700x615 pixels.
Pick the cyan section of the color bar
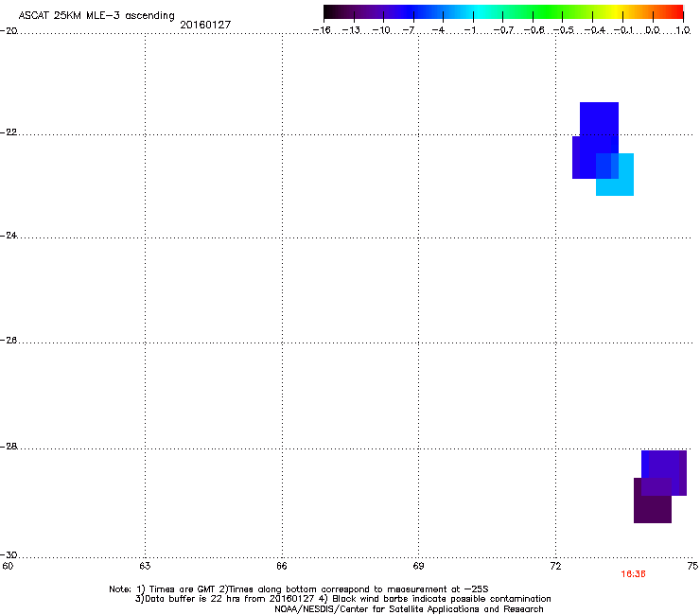pyautogui.click(x=480, y=12)
